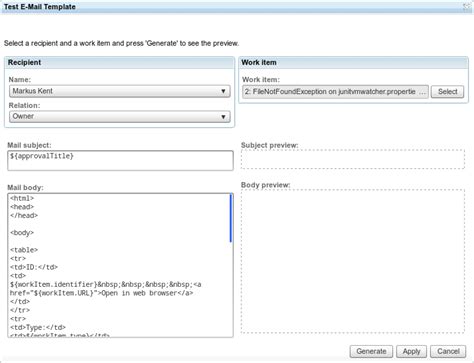Screen dimensions: 474x363
Task: Close the Test E-Mail Template dialog
Action: tap(466, 6)
